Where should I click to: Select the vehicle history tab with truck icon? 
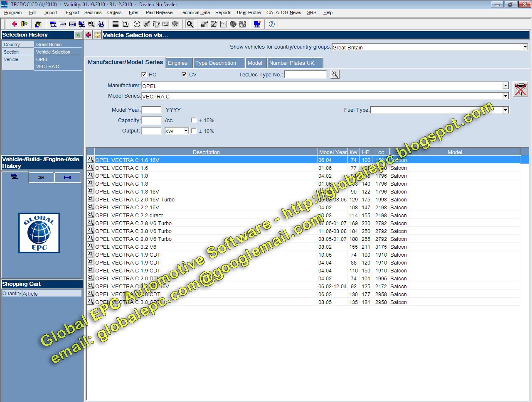pyautogui.click(x=15, y=177)
